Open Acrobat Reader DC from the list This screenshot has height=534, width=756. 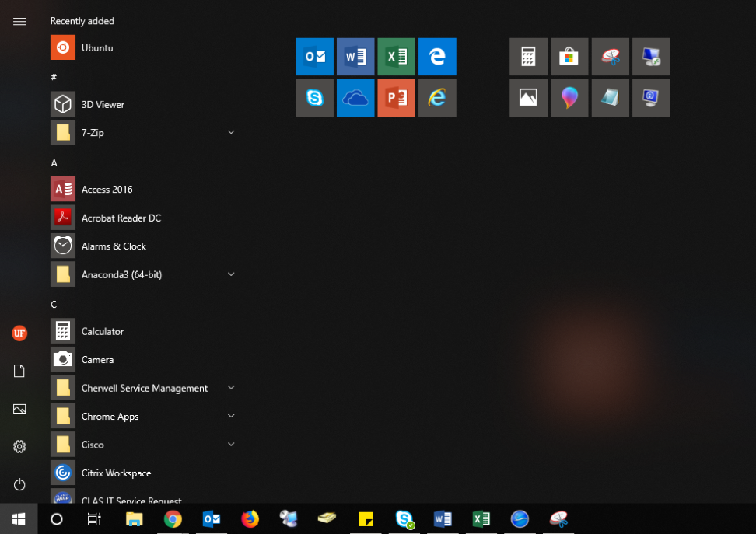[145, 218]
